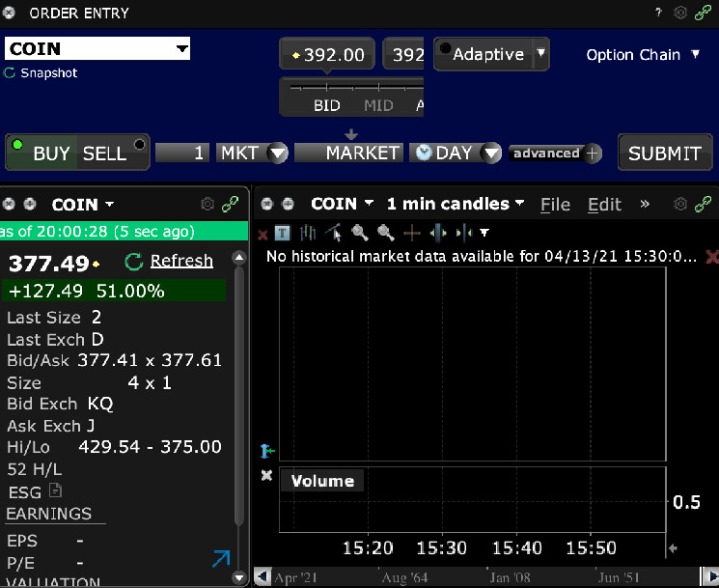The image size is (719, 588).
Task: Open chart panel settings gear
Action: coord(680,204)
